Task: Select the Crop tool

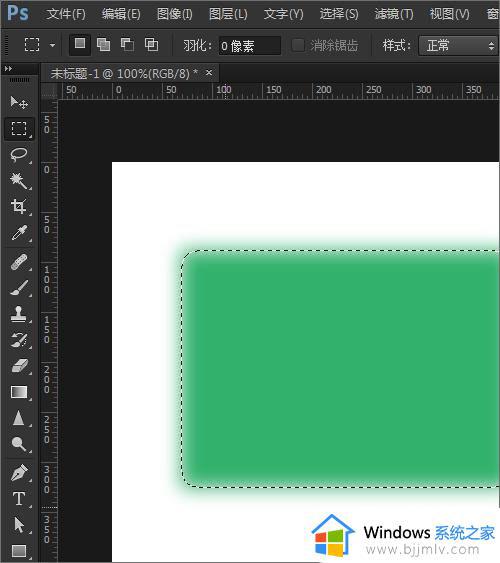Action: click(19, 206)
